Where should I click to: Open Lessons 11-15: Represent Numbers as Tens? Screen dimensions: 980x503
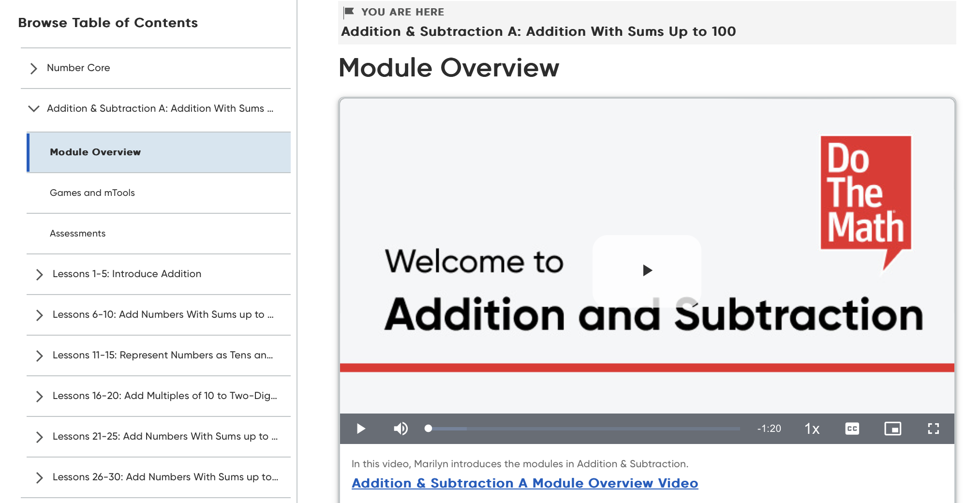click(163, 355)
